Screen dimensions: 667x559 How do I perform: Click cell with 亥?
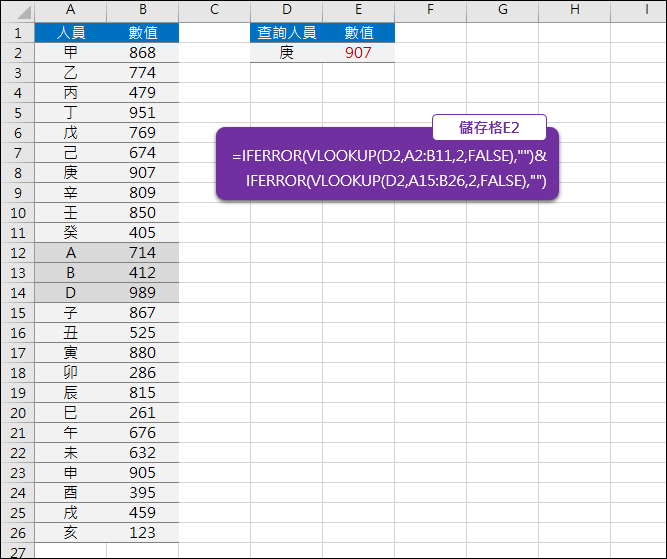(71, 533)
